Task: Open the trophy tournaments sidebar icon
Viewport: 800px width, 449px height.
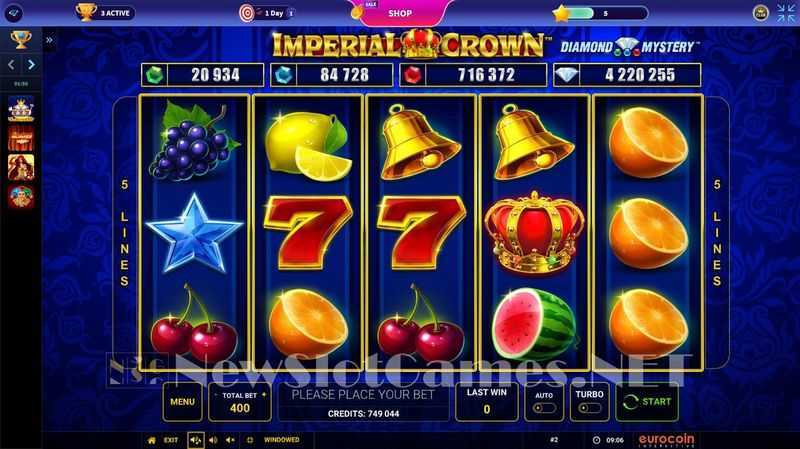Action: (x=21, y=40)
